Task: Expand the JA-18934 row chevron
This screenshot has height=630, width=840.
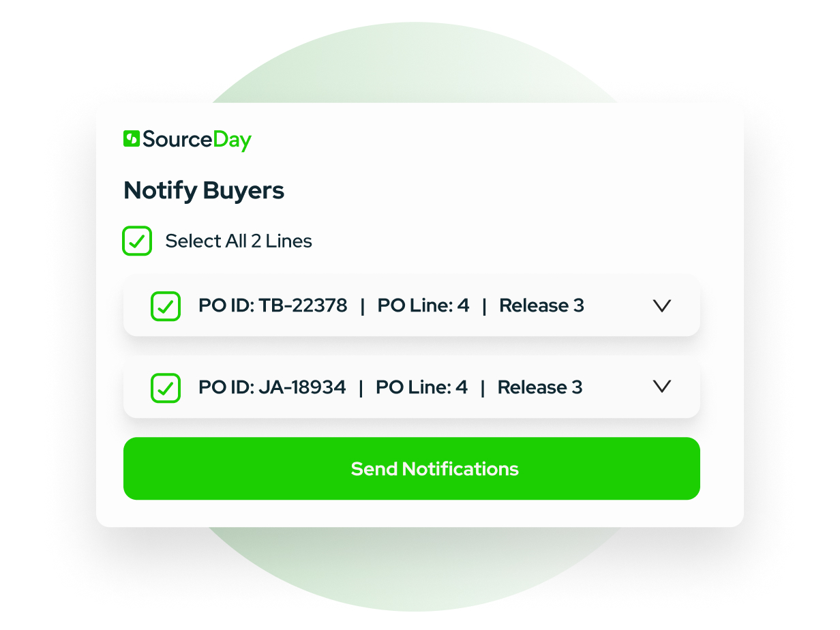Action: click(x=662, y=387)
